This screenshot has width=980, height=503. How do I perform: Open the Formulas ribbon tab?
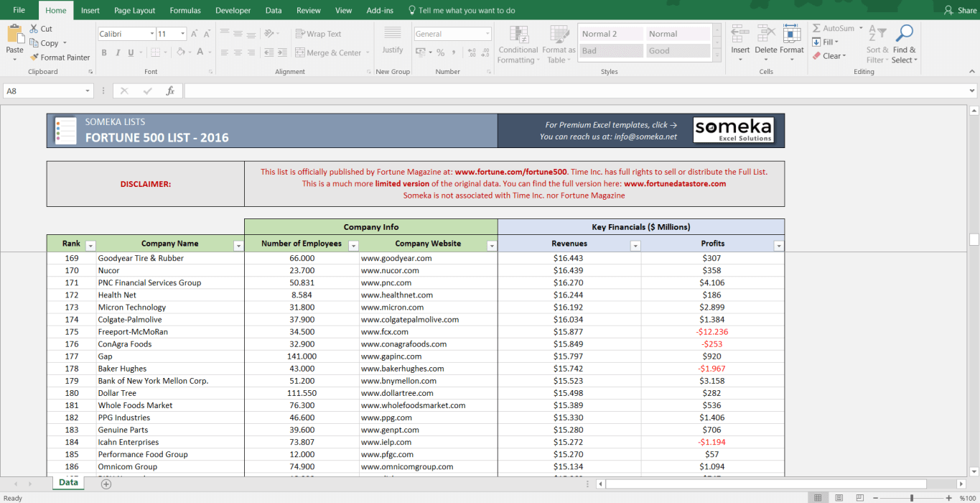(185, 11)
